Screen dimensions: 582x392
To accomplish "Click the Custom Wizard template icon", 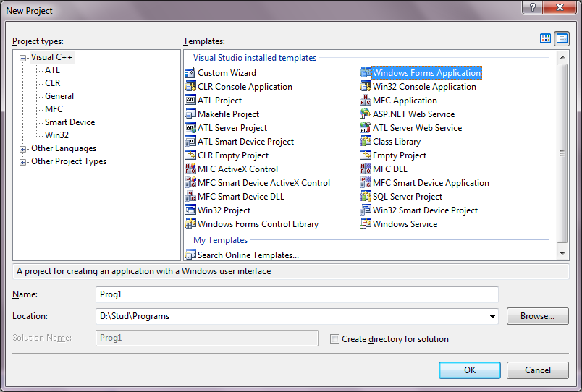I will [190, 73].
